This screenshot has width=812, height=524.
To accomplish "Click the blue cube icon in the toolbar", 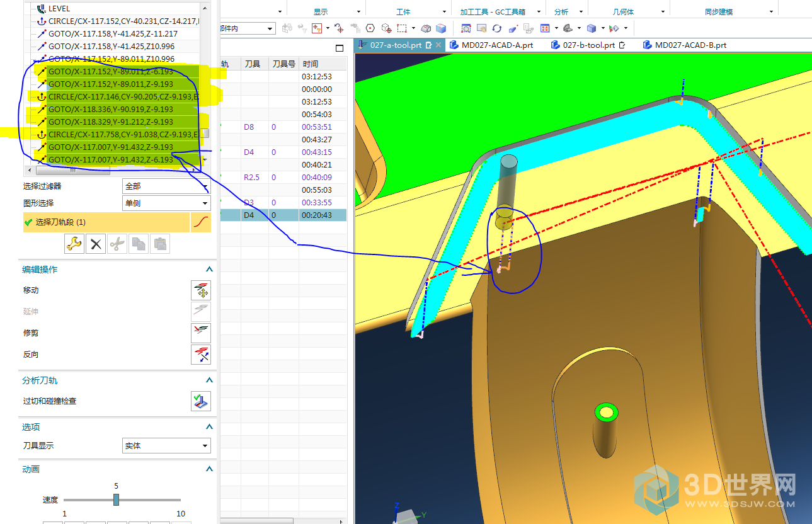I will [x=441, y=28].
